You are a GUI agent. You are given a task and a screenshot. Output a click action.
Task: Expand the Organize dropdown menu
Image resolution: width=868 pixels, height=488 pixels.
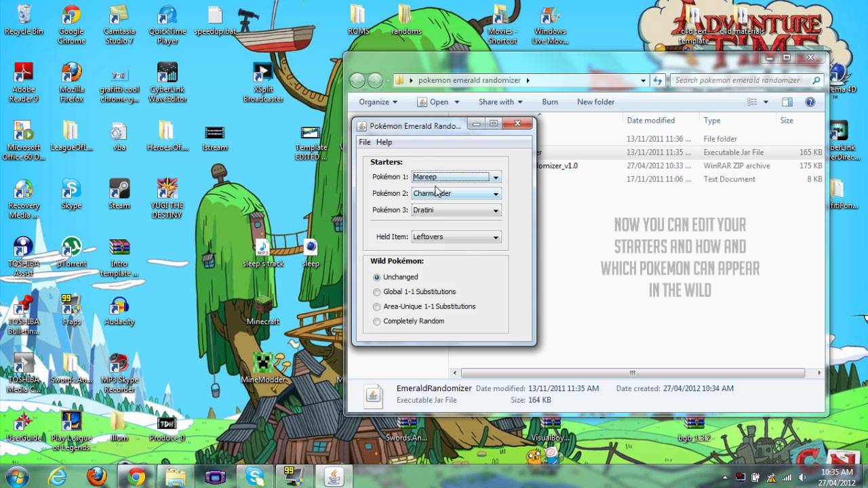coord(376,102)
